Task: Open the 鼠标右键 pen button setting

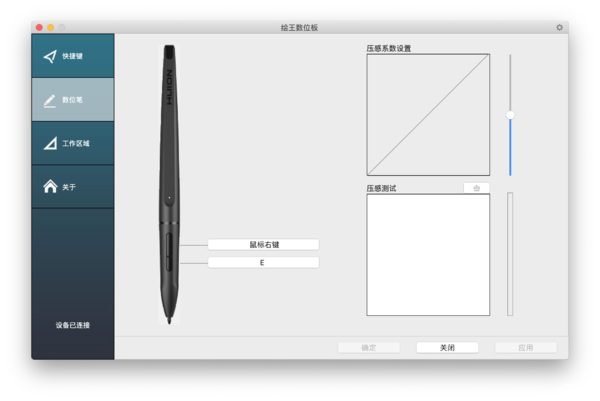Action: pos(263,245)
